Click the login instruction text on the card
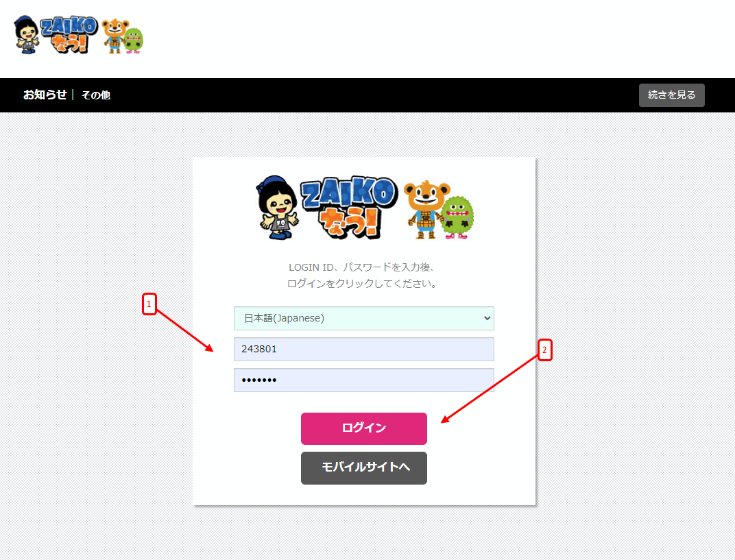 pos(362,275)
